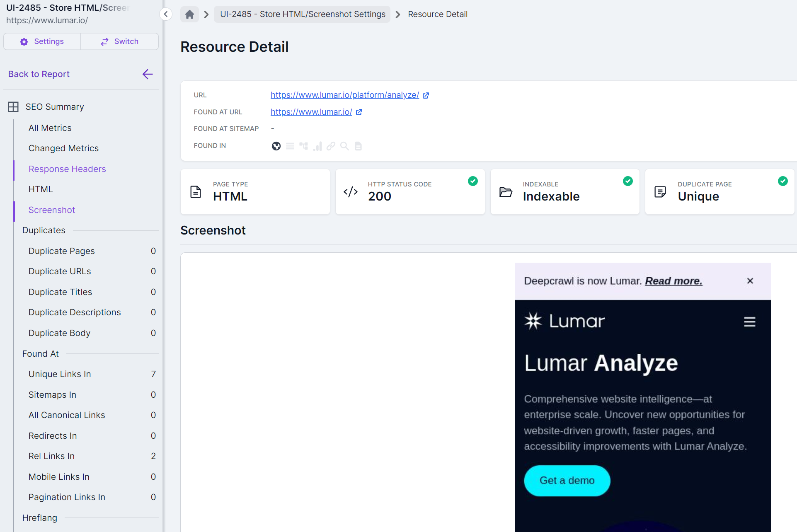Viewport: 797px width, 532px height.
Task: Click the 200 status code value
Action: tap(380, 196)
